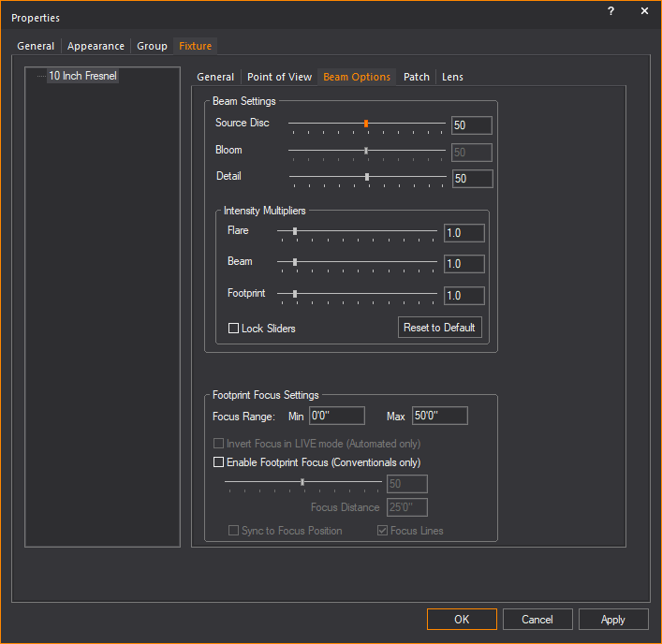
Task: Select the 10 Inch Fresnel tree item
Action: [x=82, y=76]
